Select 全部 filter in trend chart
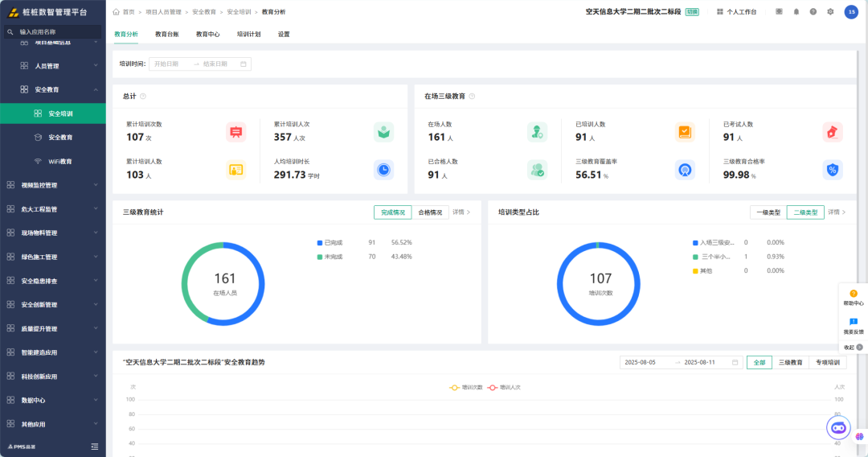The width and height of the screenshot is (868, 457). tap(759, 362)
